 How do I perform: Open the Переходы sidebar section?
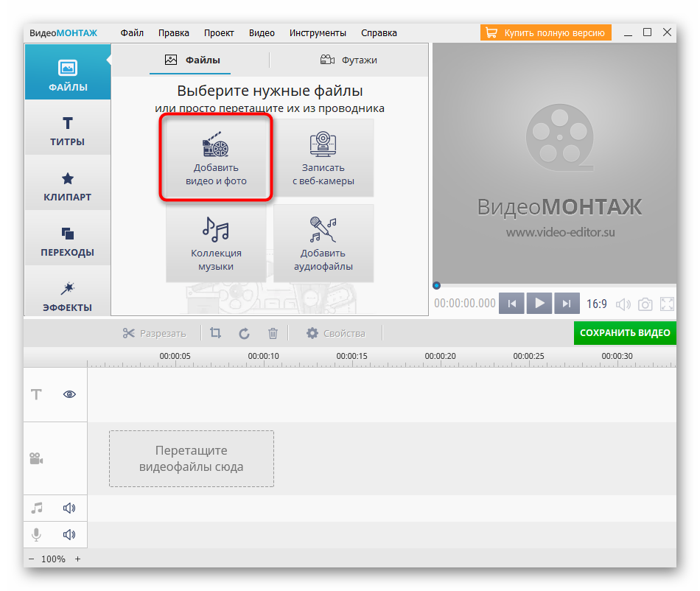(68, 242)
